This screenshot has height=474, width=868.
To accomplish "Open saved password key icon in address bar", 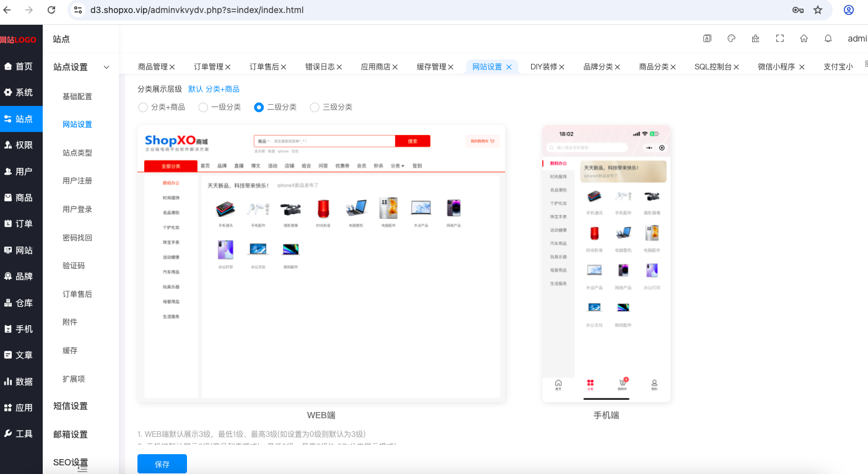I will 798,10.
